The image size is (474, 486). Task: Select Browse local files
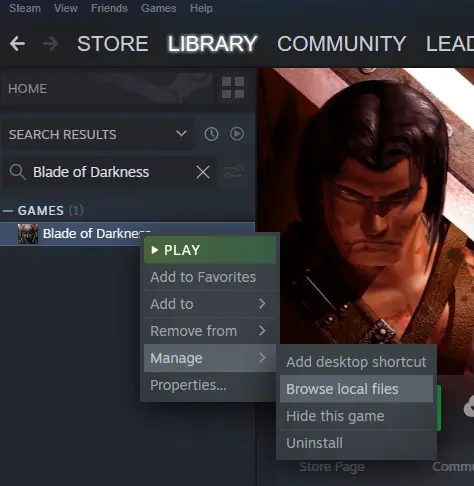356,389
